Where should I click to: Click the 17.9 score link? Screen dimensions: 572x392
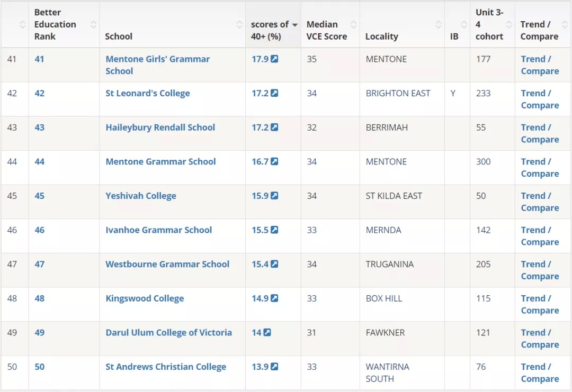pos(260,59)
